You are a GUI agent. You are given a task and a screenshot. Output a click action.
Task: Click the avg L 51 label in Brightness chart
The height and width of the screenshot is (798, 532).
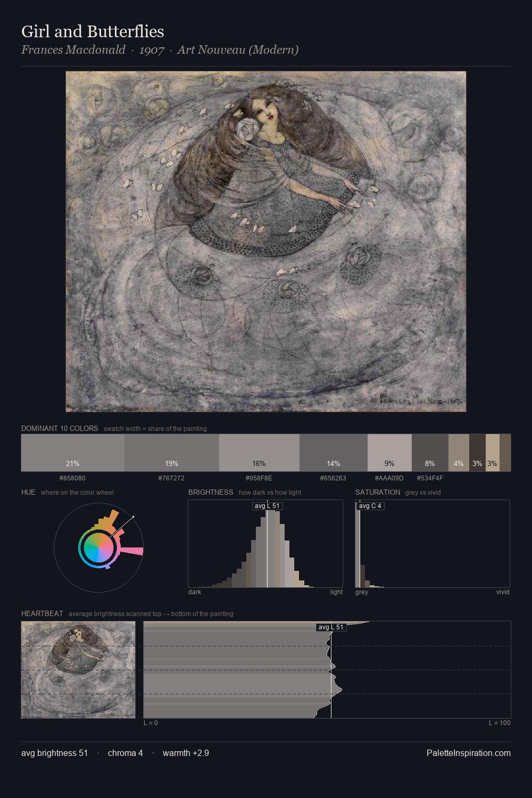pos(267,506)
